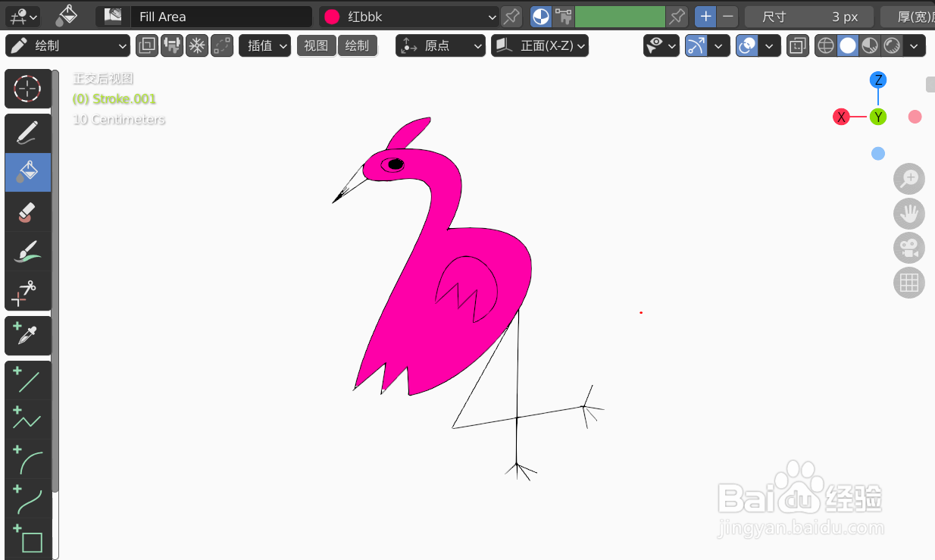Viewport: 935px width, 560px height.
Task: Open the 插值 dropdown
Action: (264, 45)
